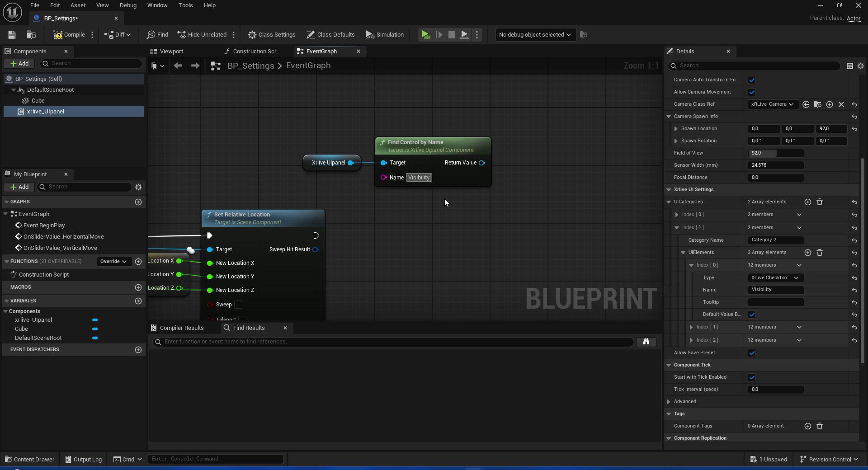Image resolution: width=868 pixels, height=470 pixels.
Task: Select OnSliderValue_VerticalMove event
Action: (60, 248)
